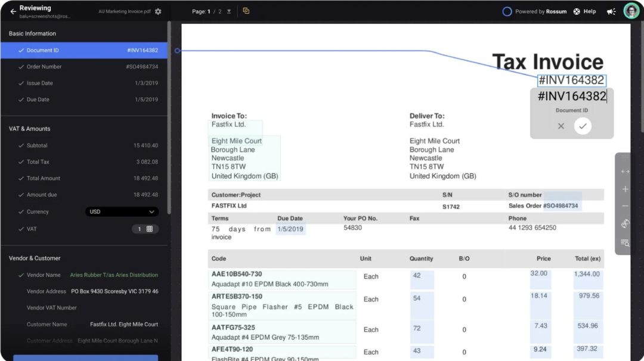Select the Amount due field row
The image size is (644, 361).
(x=84, y=194)
